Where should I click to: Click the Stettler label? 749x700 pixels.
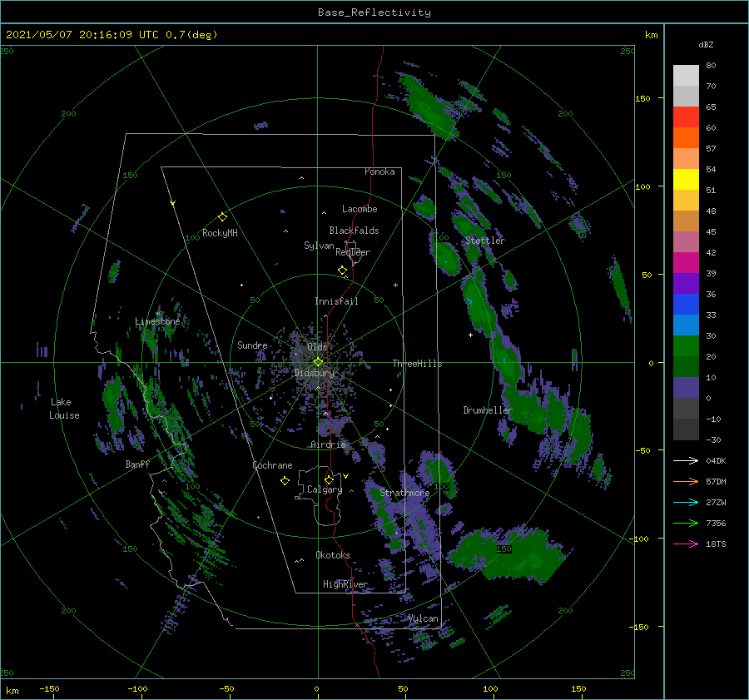pos(485,241)
